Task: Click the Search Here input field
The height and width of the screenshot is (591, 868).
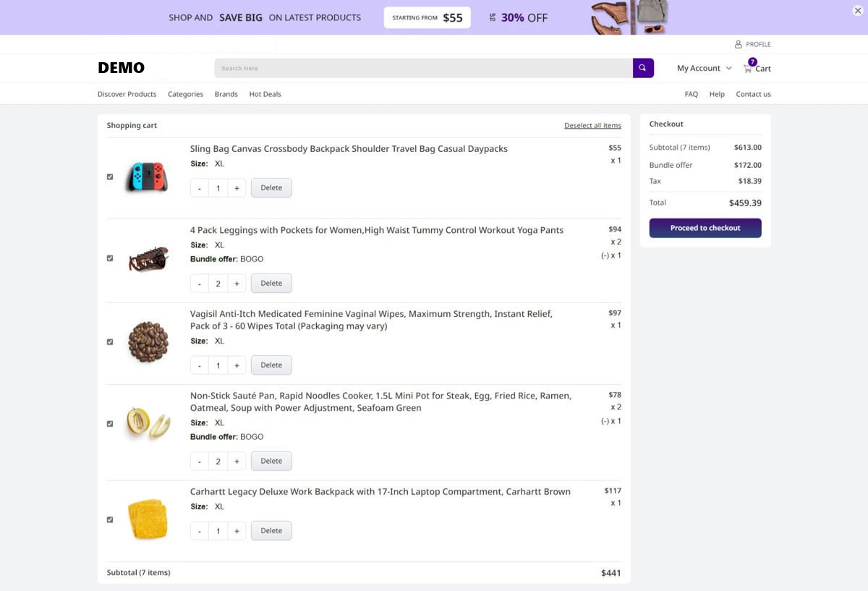Action: pos(423,68)
